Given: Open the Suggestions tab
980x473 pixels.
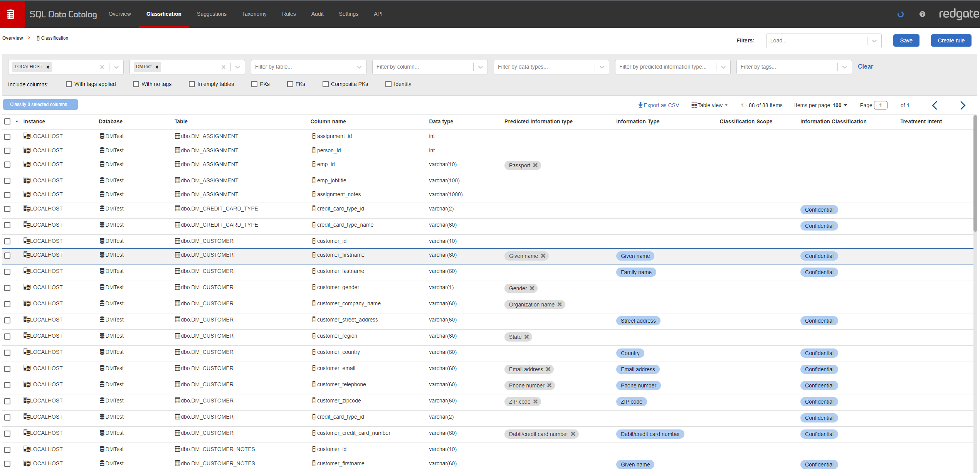Looking at the screenshot, I should (212, 14).
